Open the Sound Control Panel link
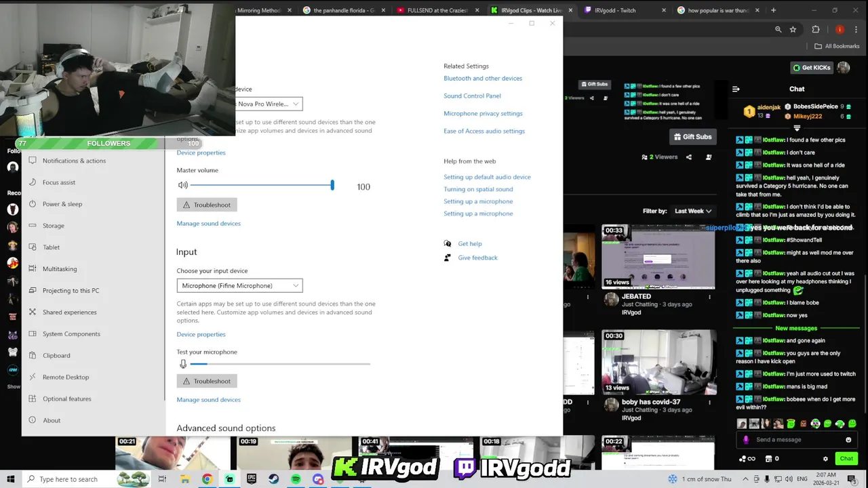Screen dimensions: 868x488 click(x=472, y=96)
